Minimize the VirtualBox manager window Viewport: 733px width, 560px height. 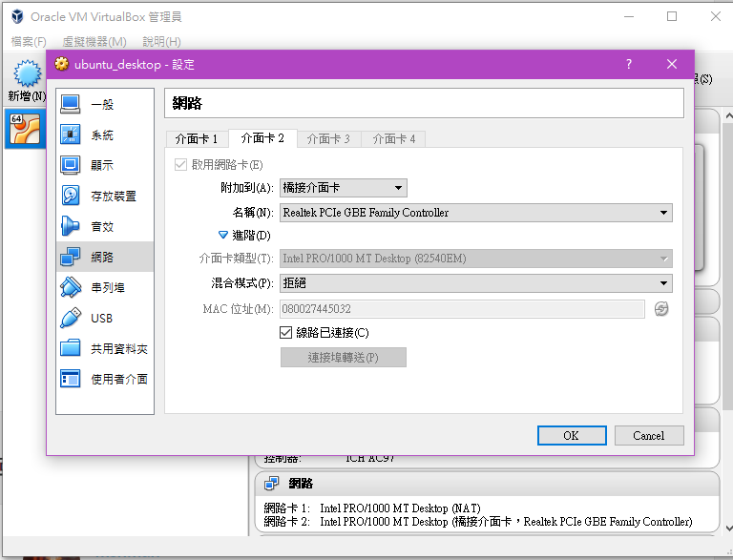(629, 16)
